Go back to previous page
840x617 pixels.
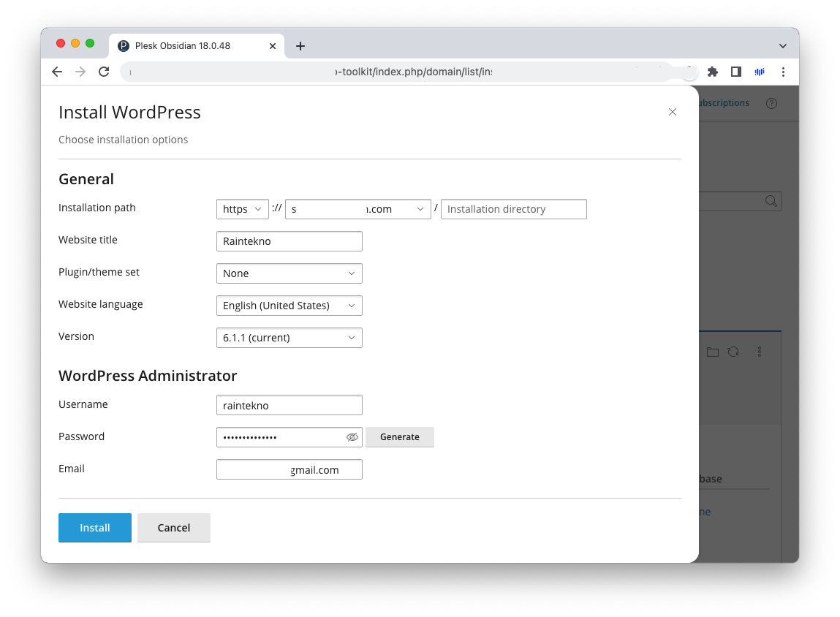click(x=57, y=72)
